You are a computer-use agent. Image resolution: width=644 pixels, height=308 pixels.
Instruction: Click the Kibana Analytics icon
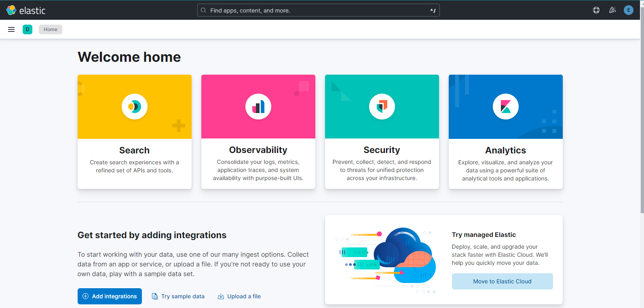click(505, 107)
